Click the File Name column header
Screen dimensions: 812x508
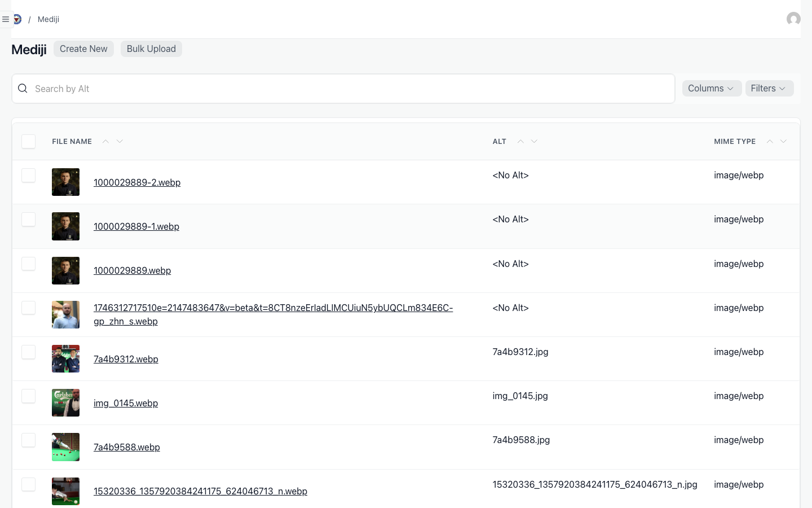72,142
